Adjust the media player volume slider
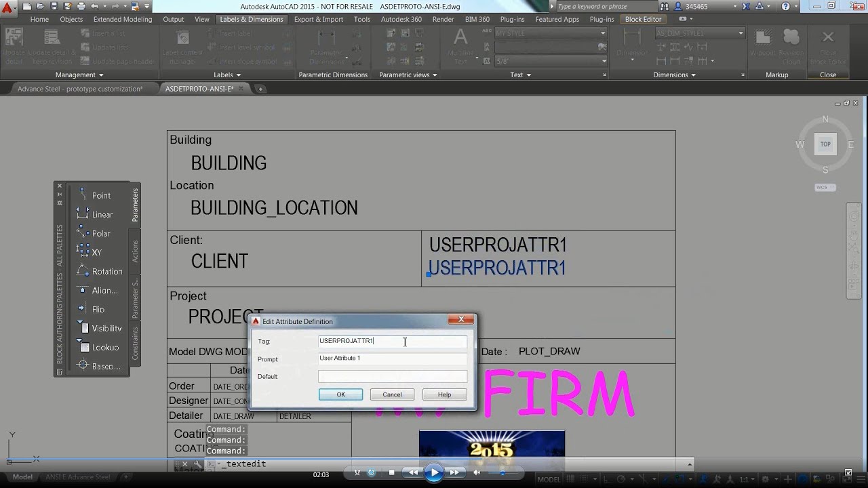The image size is (868, 488). (502, 472)
